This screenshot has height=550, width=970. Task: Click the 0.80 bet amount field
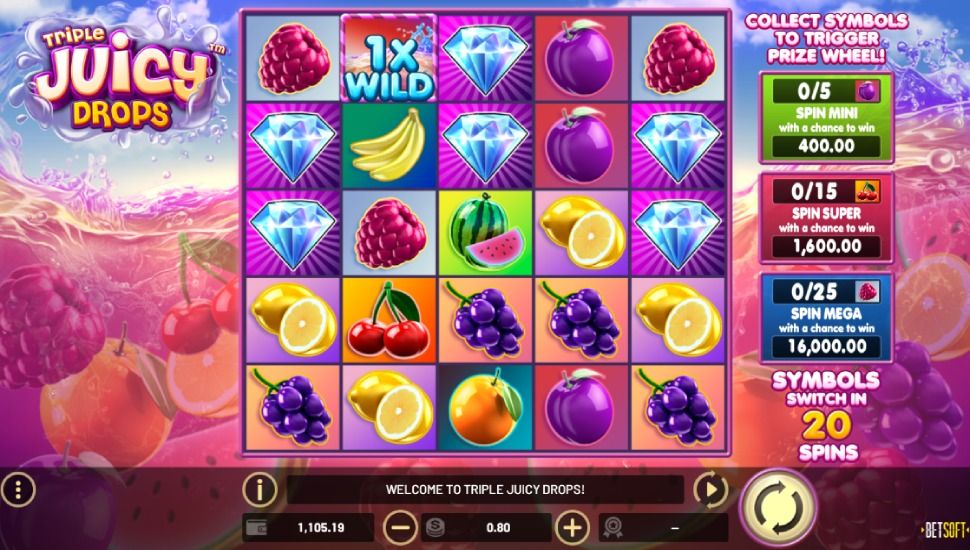click(x=487, y=528)
